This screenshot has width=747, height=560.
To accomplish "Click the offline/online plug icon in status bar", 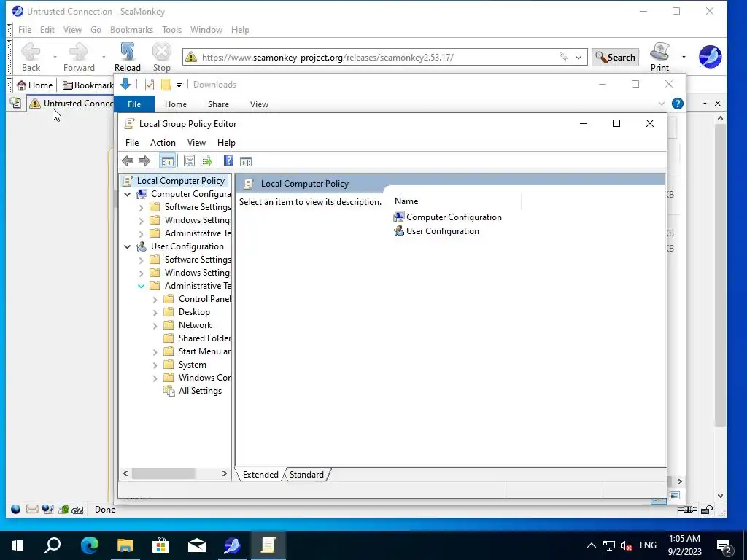I will point(687,510).
